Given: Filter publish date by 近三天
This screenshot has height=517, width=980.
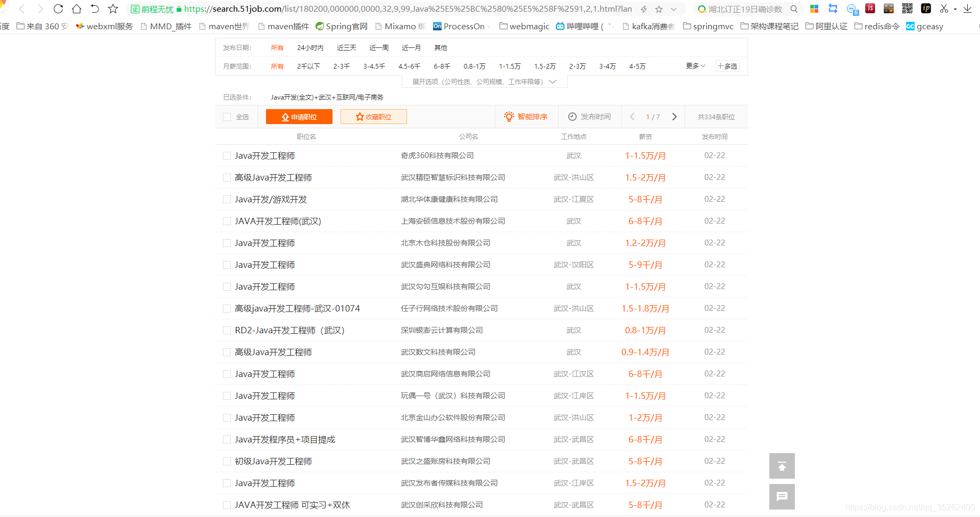Looking at the screenshot, I should pos(346,48).
